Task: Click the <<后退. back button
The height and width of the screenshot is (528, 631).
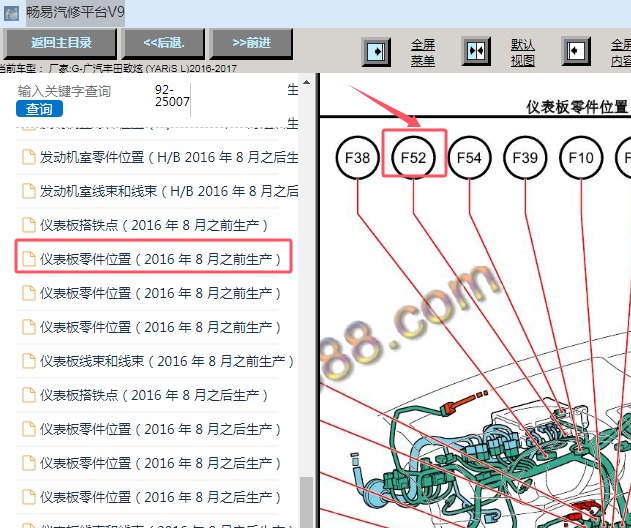Action: [x=163, y=43]
